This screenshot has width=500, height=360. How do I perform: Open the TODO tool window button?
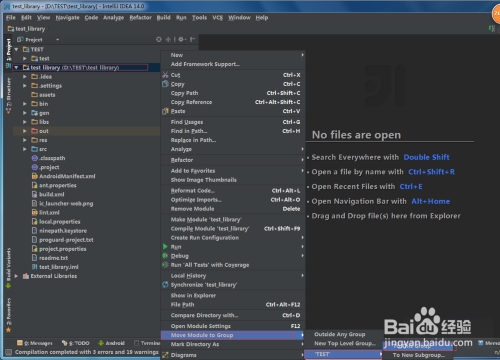76,343
